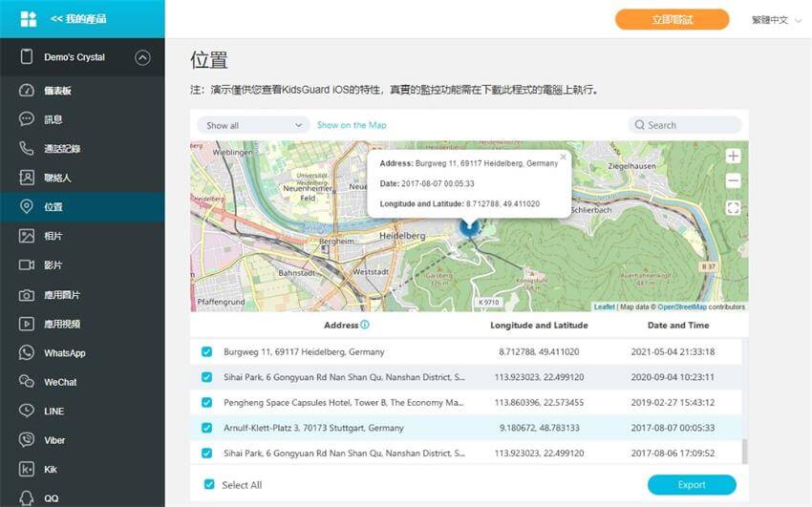The height and width of the screenshot is (507, 812).
Task: Uncheck the Sihai Park 2020-09-04 row checkbox
Action: click(x=206, y=377)
